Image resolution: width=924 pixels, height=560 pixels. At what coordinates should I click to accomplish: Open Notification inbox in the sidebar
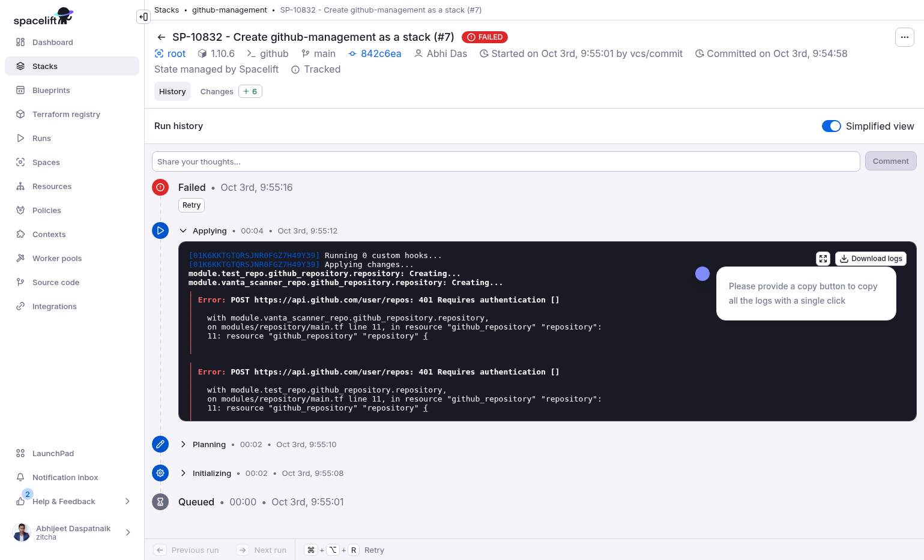pos(65,478)
